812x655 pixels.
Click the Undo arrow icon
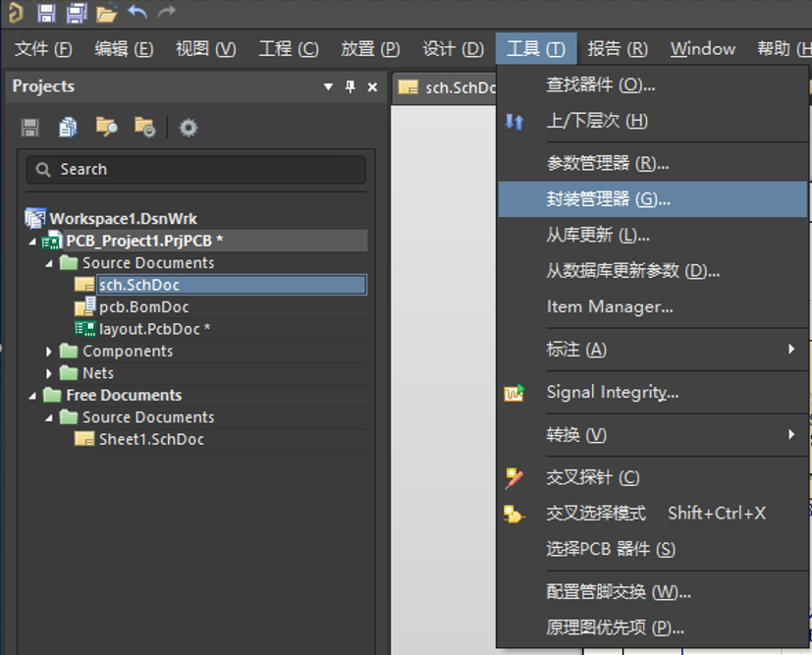point(137,12)
